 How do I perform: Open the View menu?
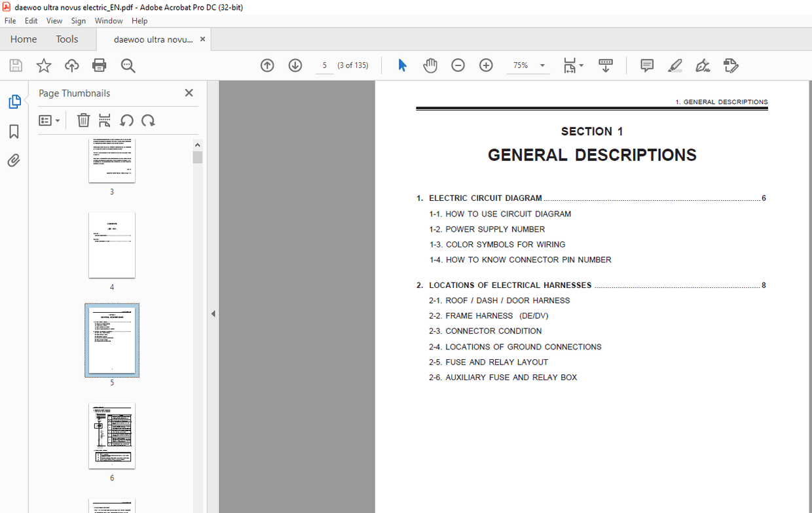54,20
